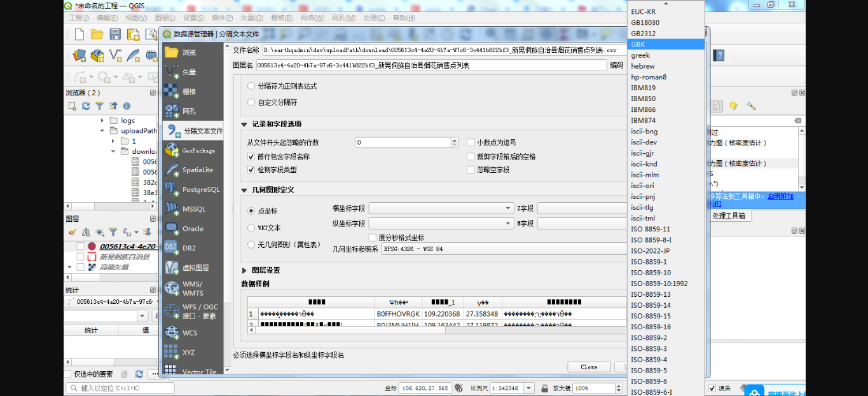This screenshot has height=396, width=868.
Task: Click the New GeoPackage Layer icon
Action: pos(97,56)
